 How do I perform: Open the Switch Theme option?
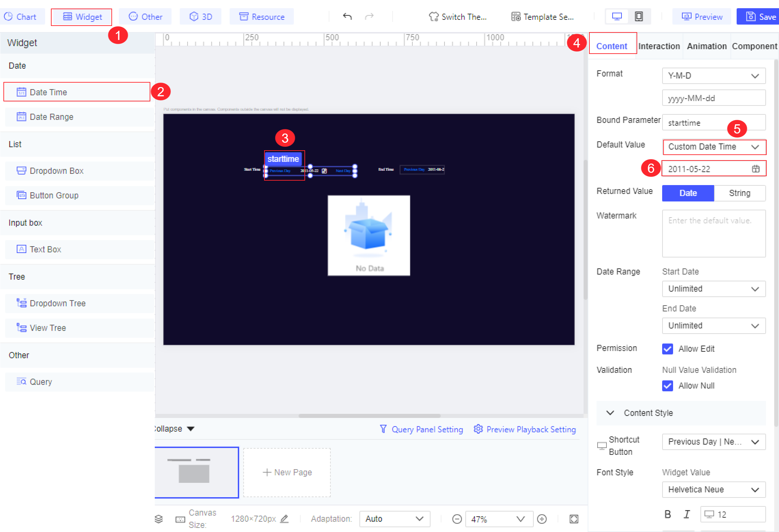tap(457, 17)
